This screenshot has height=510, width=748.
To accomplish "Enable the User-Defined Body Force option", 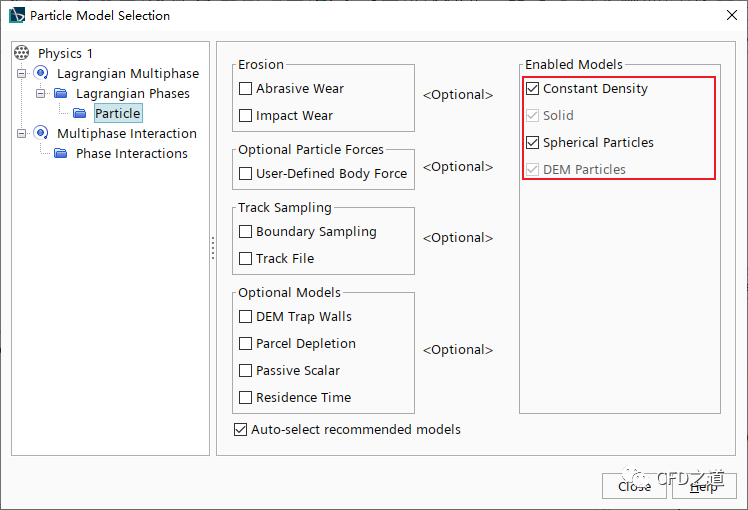I will [246, 174].
